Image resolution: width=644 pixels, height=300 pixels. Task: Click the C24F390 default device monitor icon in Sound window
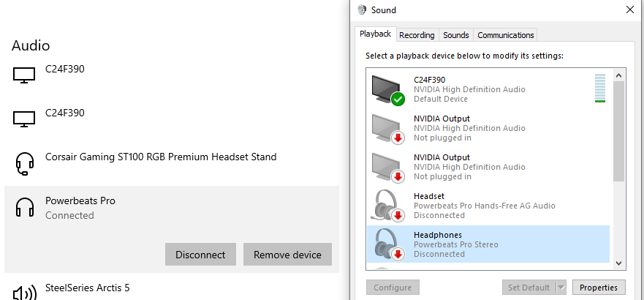[387, 89]
